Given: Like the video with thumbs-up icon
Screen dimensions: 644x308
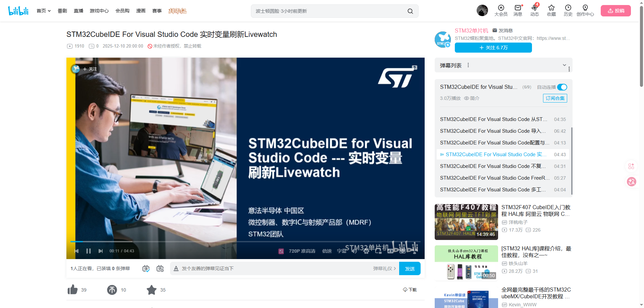Looking at the screenshot, I should pos(72,290).
